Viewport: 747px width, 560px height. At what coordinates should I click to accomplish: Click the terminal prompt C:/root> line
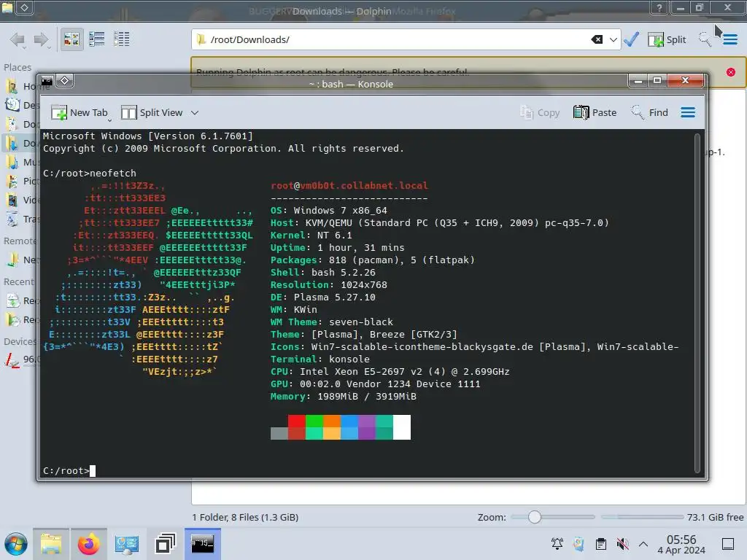click(69, 471)
